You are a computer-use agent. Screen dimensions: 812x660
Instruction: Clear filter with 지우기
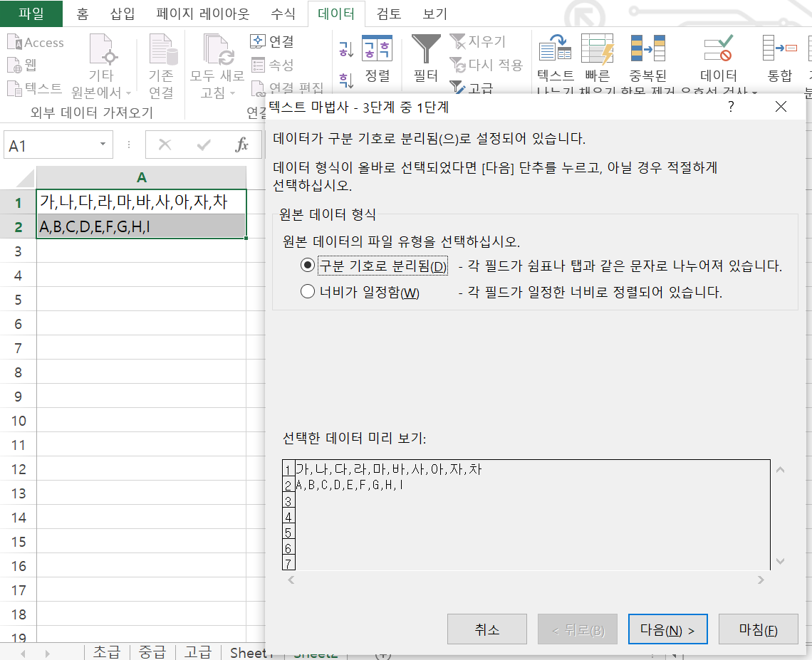[x=477, y=41]
